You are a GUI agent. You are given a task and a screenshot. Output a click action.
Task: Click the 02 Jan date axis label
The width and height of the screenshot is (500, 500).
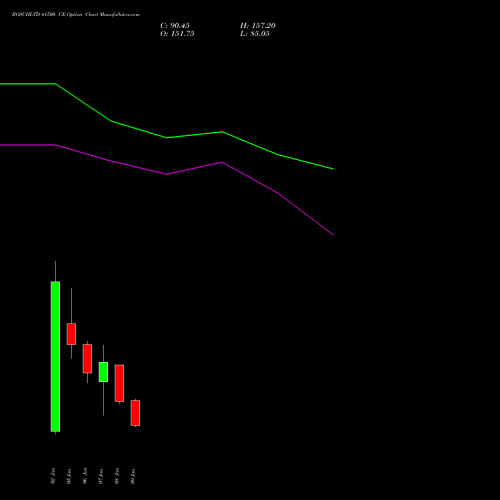53,476
